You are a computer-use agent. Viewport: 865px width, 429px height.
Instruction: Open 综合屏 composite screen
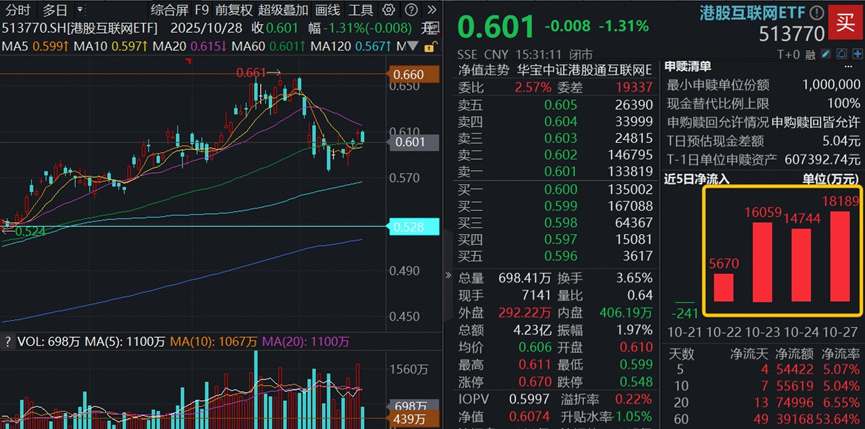pos(169,10)
